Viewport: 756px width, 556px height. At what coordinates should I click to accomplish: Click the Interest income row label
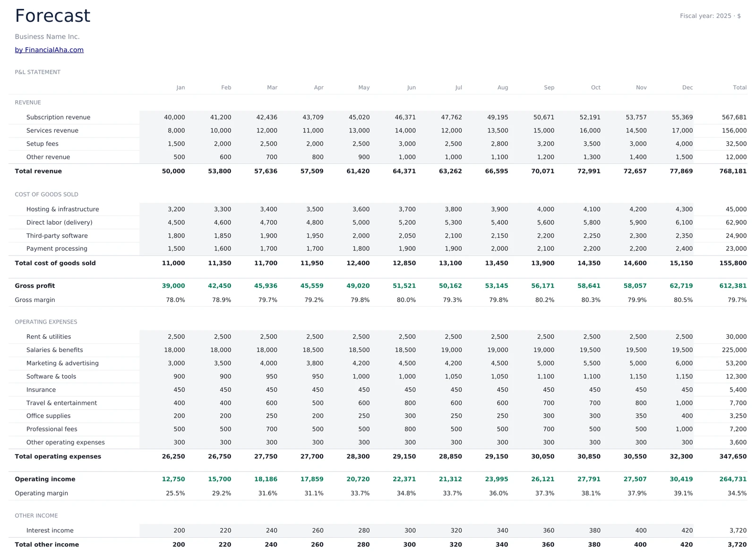click(50, 530)
